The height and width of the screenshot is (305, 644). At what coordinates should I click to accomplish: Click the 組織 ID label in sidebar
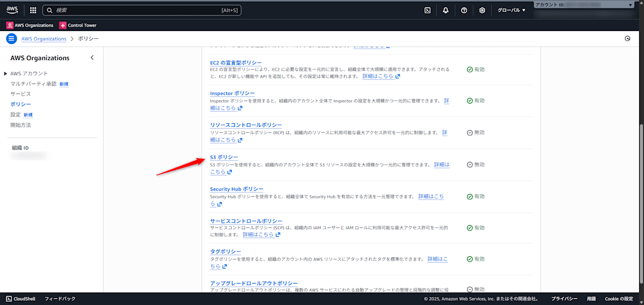click(20, 148)
